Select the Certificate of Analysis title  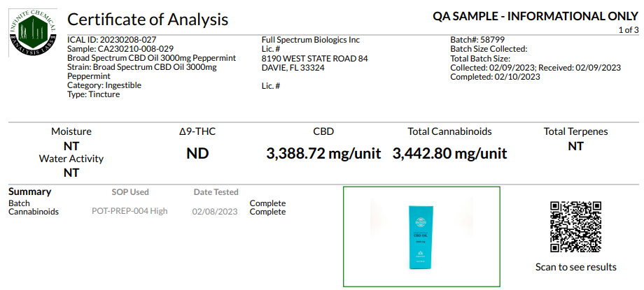(147, 20)
